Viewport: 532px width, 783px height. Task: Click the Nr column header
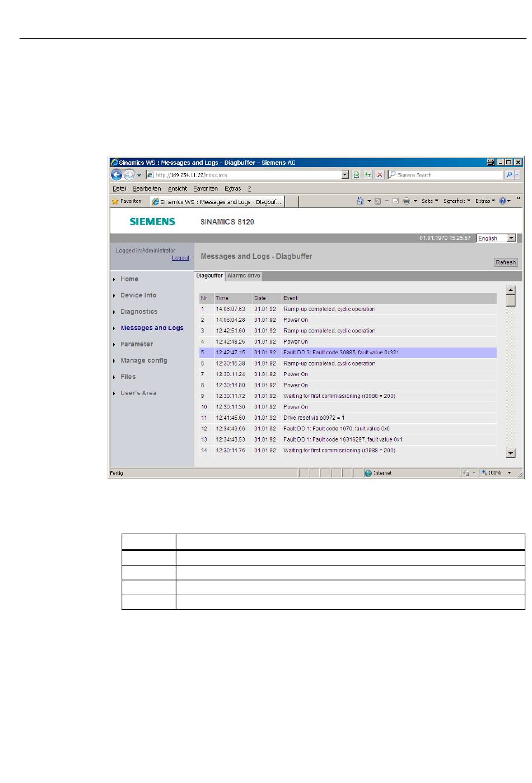(207, 298)
